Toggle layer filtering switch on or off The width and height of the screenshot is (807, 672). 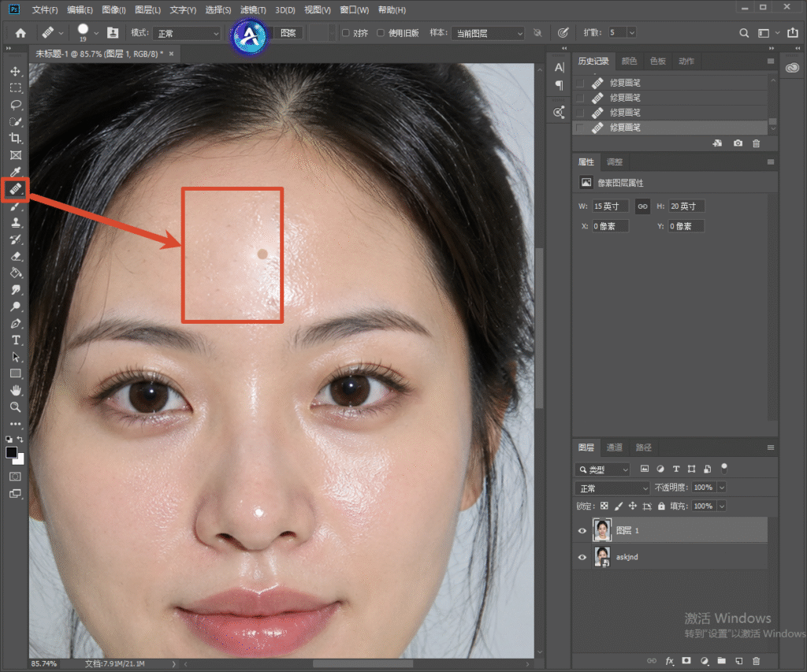click(x=724, y=468)
